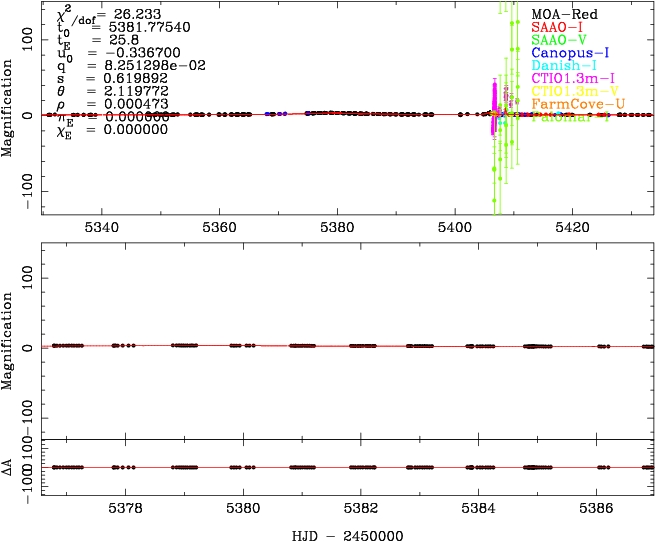Click the bottom plot x-axis label 5382
Viewport: 655px width, 542px height.
click(361, 508)
